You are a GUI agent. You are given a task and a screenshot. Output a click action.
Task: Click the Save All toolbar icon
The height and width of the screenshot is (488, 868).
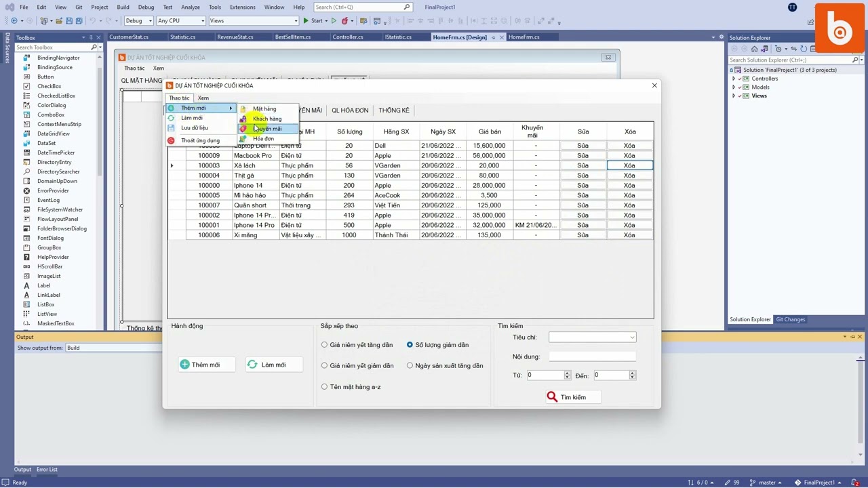[79, 21]
